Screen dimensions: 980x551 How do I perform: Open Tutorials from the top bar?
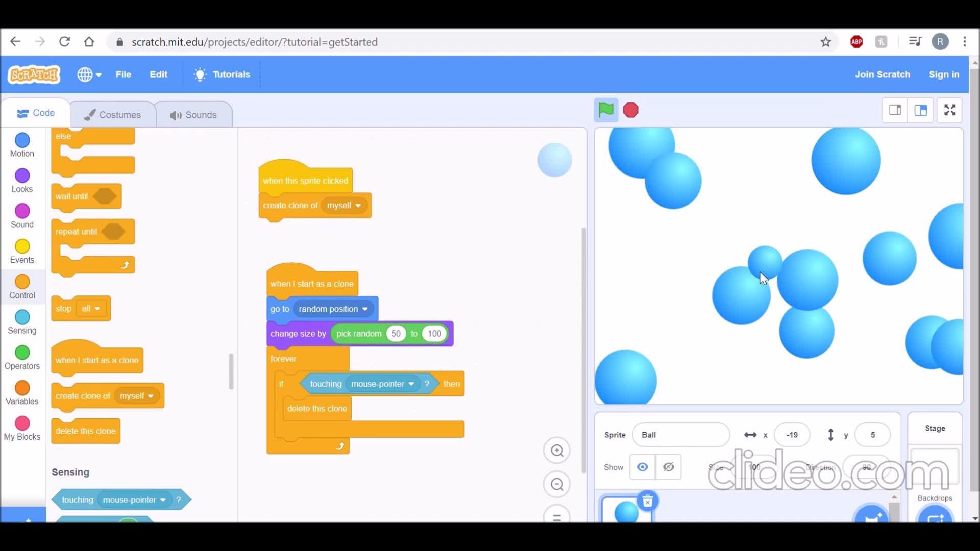coord(222,74)
